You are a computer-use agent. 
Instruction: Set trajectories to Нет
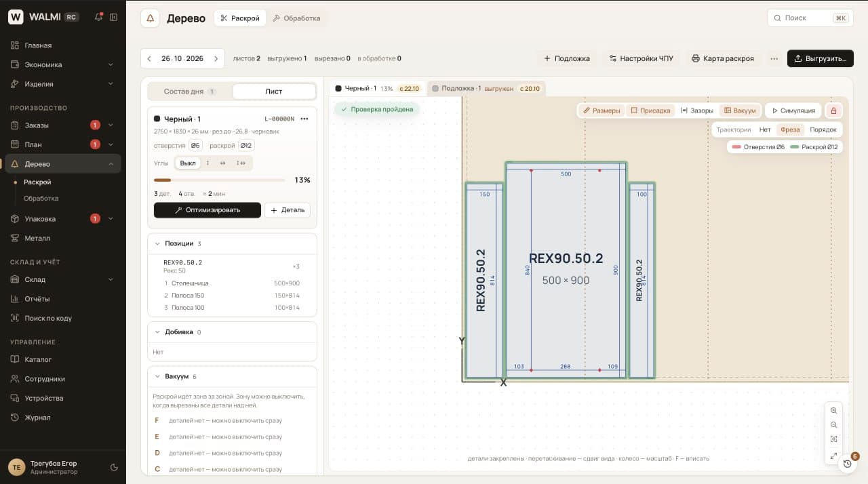click(x=765, y=129)
